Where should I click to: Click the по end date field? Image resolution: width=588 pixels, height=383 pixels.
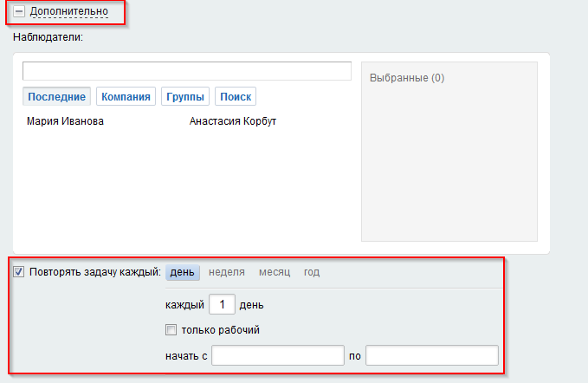(x=432, y=355)
